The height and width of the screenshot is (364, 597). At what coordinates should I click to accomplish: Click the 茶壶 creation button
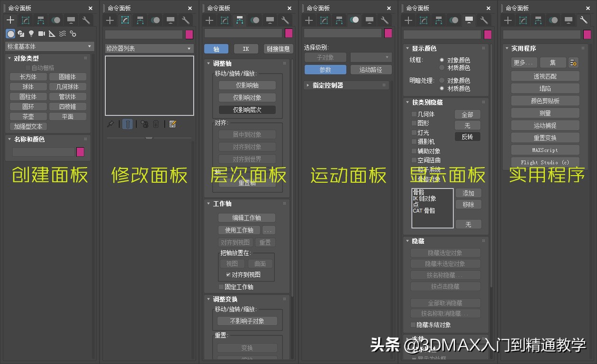pyautogui.click(x=28, y=116)
